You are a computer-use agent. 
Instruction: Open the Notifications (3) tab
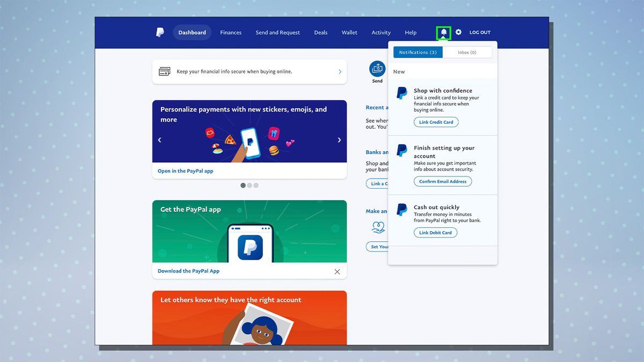[418, 52]
